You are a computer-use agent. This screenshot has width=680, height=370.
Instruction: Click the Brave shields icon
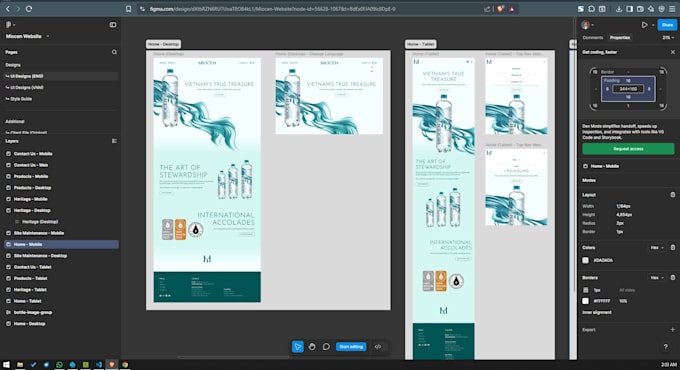pyautogui.click(x=500, y=9)
